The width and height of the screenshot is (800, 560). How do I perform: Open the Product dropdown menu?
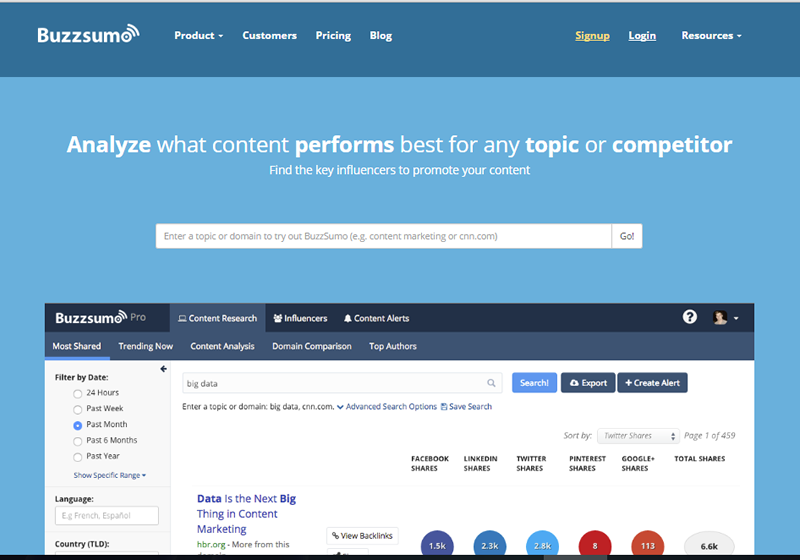click(x=198, y=35)
